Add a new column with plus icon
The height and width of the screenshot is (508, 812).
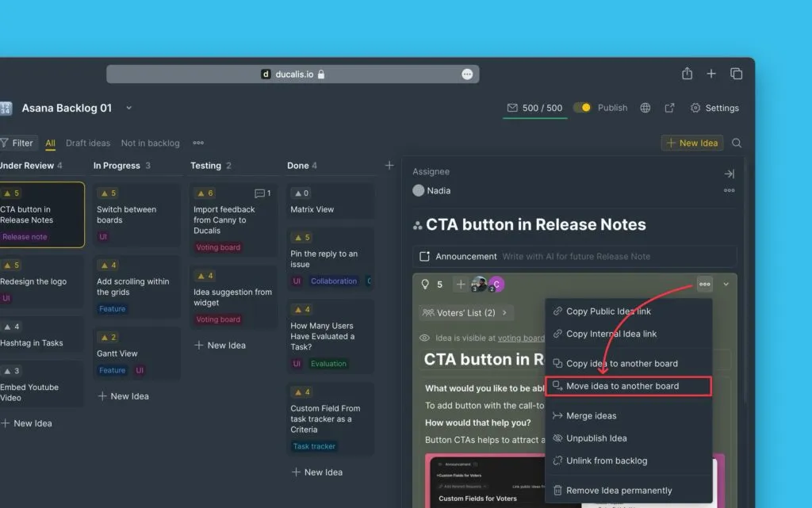(389, 166)
